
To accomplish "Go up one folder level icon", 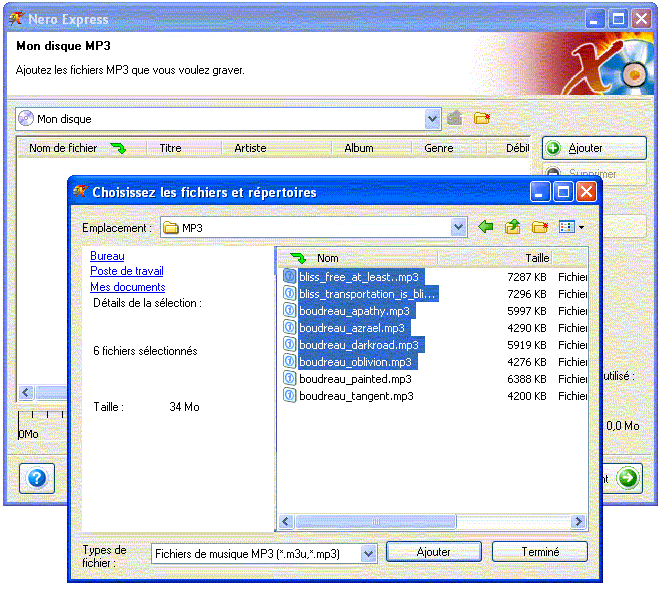I will pos(513,227).
